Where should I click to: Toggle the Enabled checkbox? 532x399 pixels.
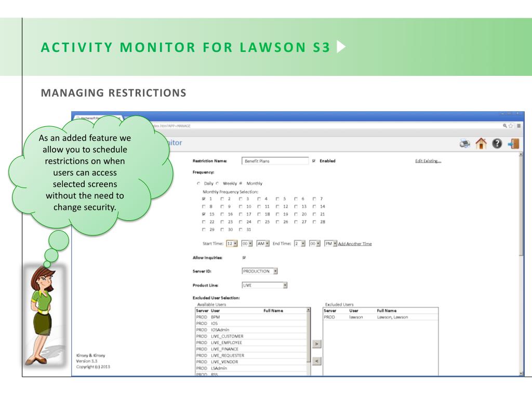click(x=314, y=161)
